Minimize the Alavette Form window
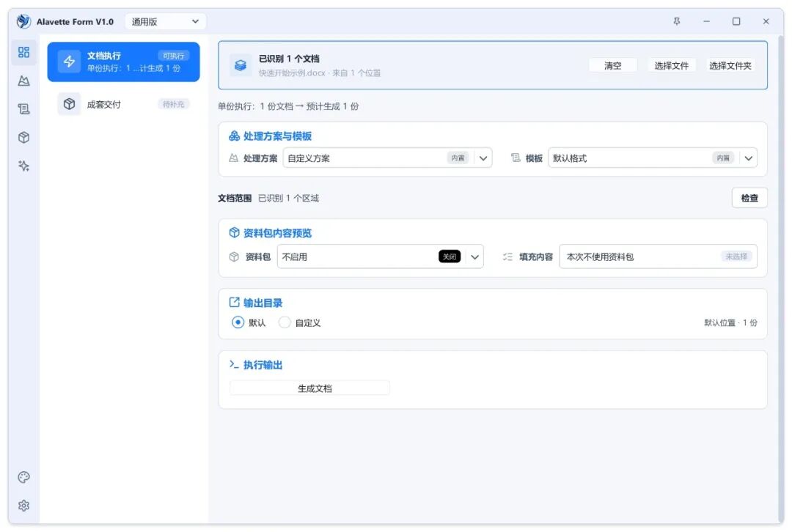The width and height of the screenshot is (792, 532). click(x=706, y=21)
